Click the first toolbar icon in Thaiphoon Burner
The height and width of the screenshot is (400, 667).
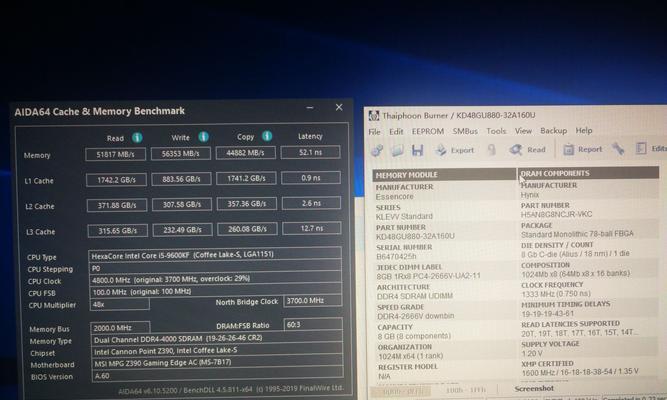[x=377, y=150]
